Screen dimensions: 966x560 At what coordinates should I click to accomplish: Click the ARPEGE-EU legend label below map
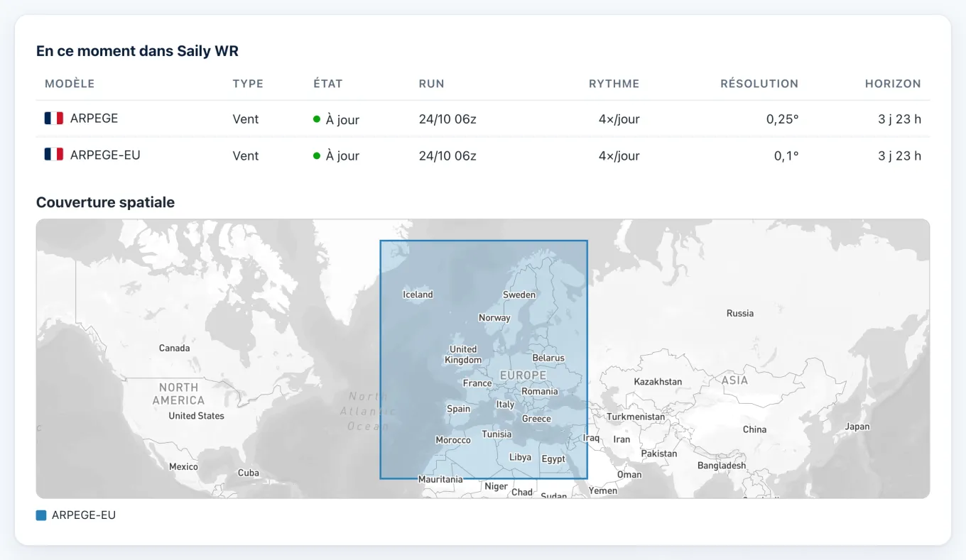click(84, 515)
